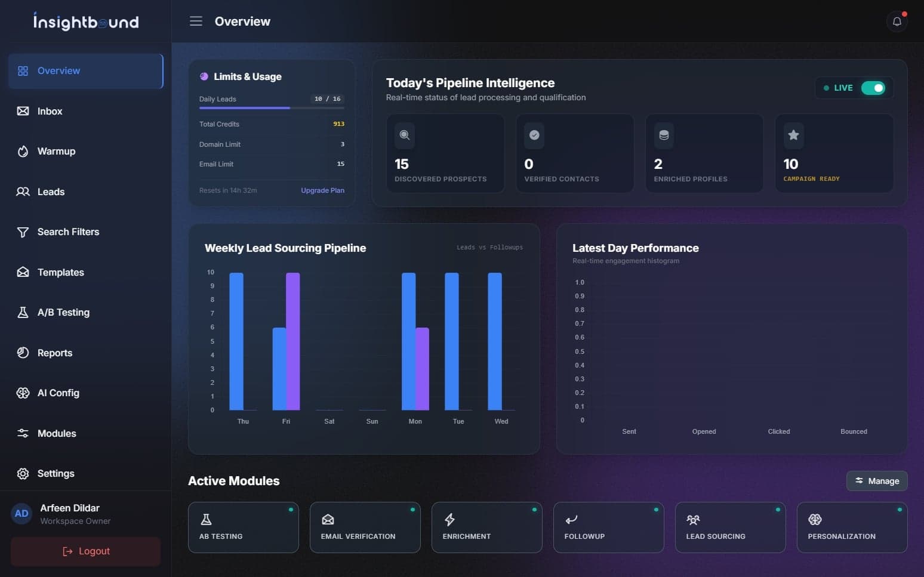The width and height of the screenshot is (924, 577).
Task: Click the Email Limit value 15
Action: (340, 164)
